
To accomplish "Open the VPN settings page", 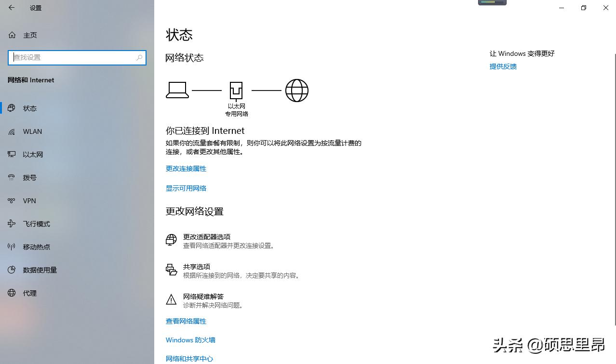I will [29, 200].
